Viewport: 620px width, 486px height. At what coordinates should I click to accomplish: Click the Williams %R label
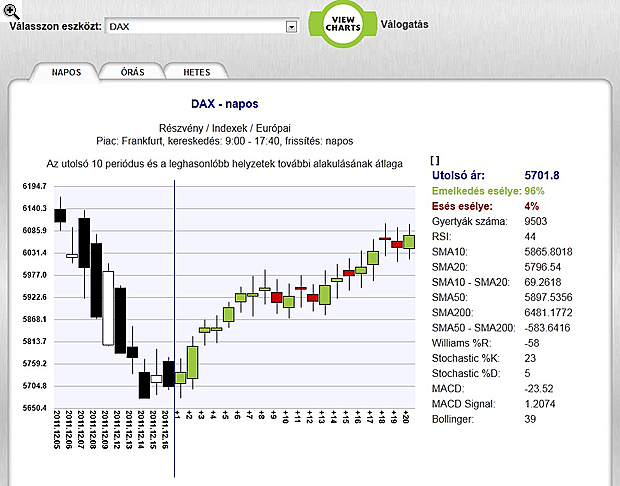[461, 343]
